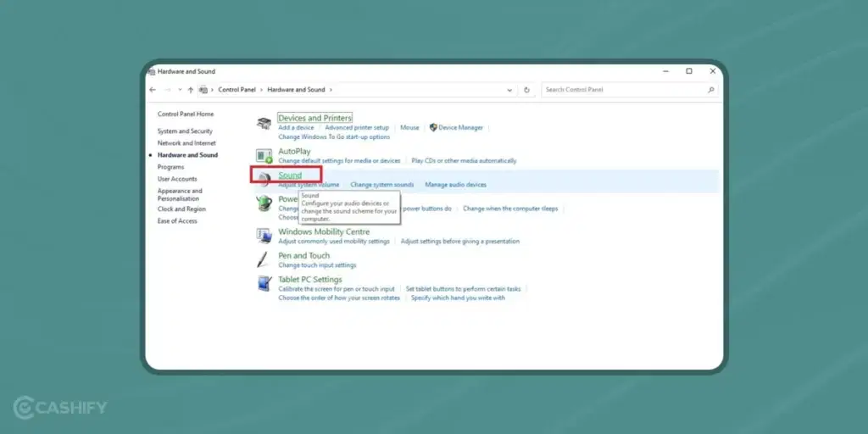Screen dimensions: 868x434
Task: Open System and Security category
Action: coord(185,131)
